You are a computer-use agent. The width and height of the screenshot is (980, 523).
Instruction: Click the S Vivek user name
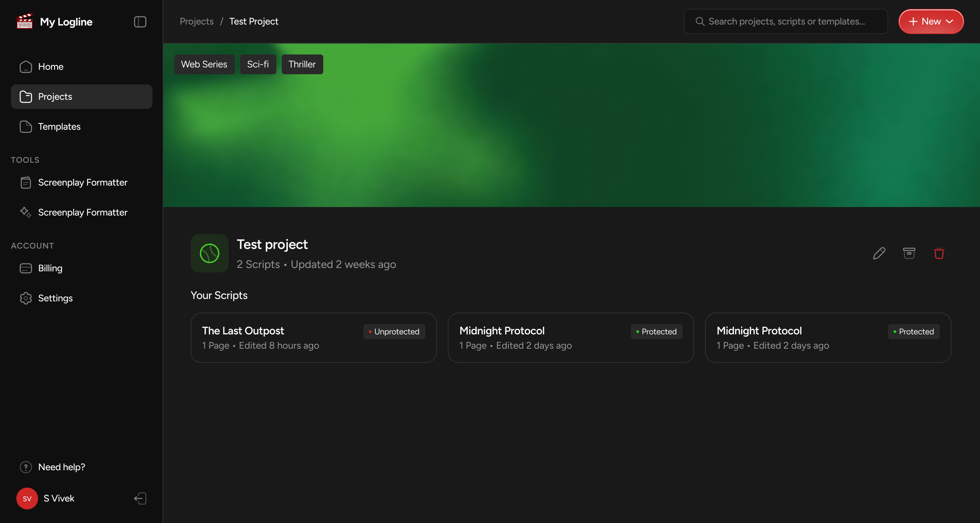tap(59, 498)
